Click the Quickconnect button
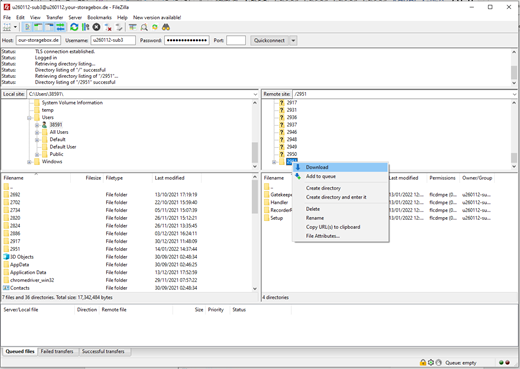 269,40
